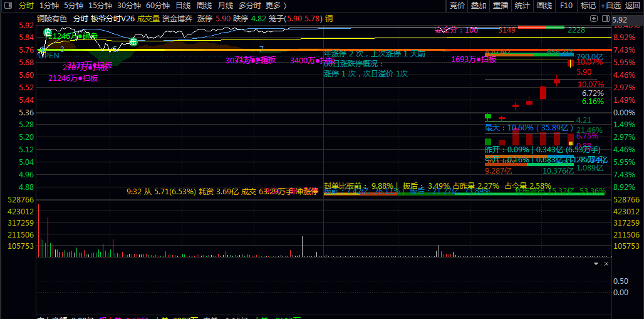
Task: Switch to the 5分钟 chart
Action: [73, 6]
